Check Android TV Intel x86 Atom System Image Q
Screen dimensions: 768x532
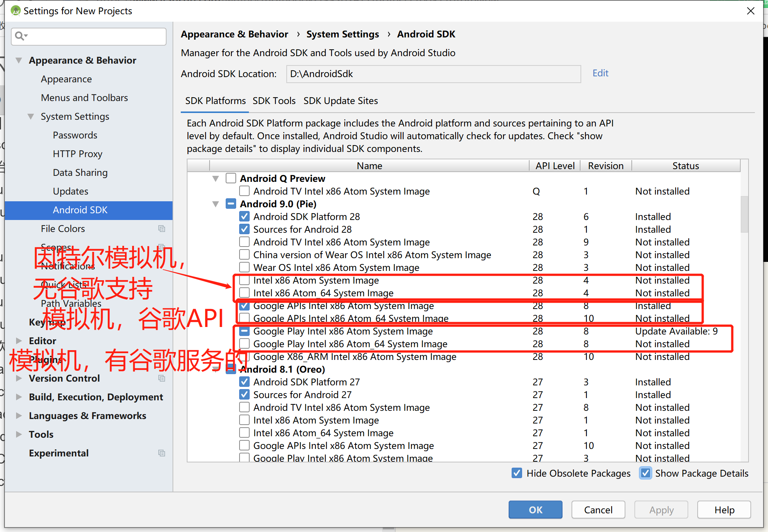244,191
